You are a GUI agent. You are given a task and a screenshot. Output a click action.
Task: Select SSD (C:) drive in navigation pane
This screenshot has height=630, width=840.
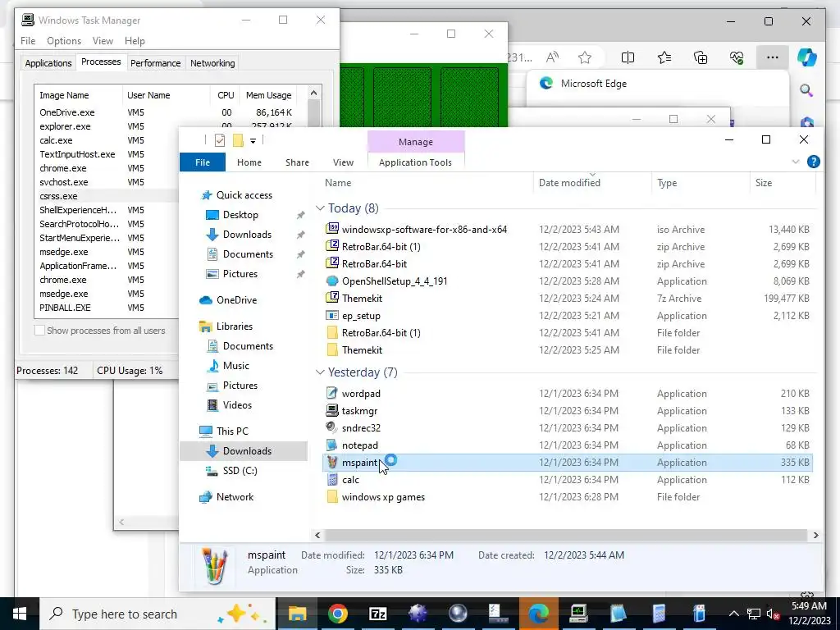pyautogui.click(x=240, y=470)
